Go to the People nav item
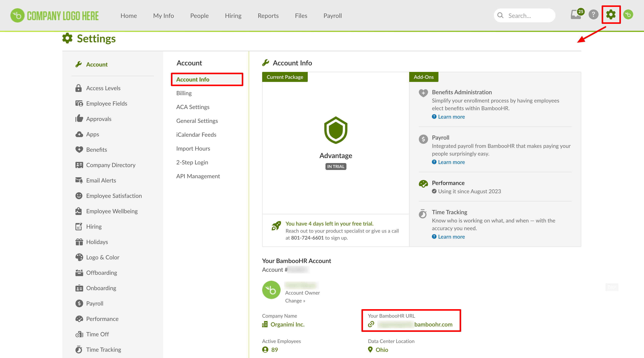 point(199,16)
